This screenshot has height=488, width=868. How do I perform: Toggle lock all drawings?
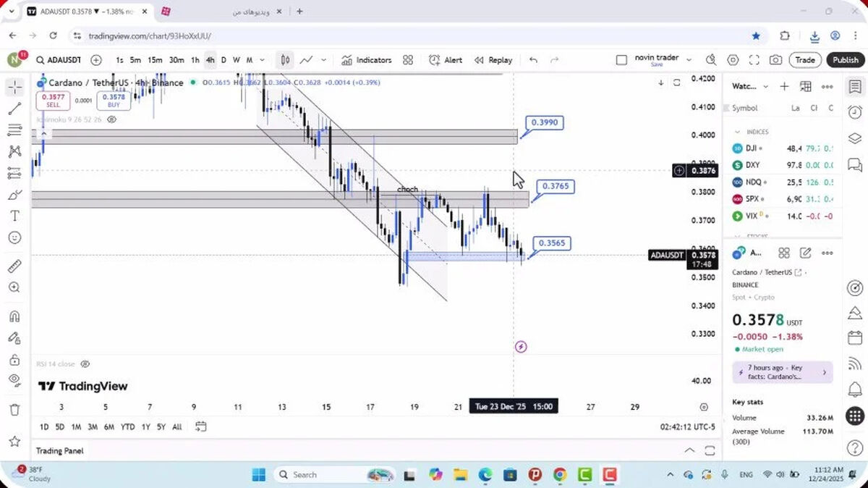[x=14, y=359]
